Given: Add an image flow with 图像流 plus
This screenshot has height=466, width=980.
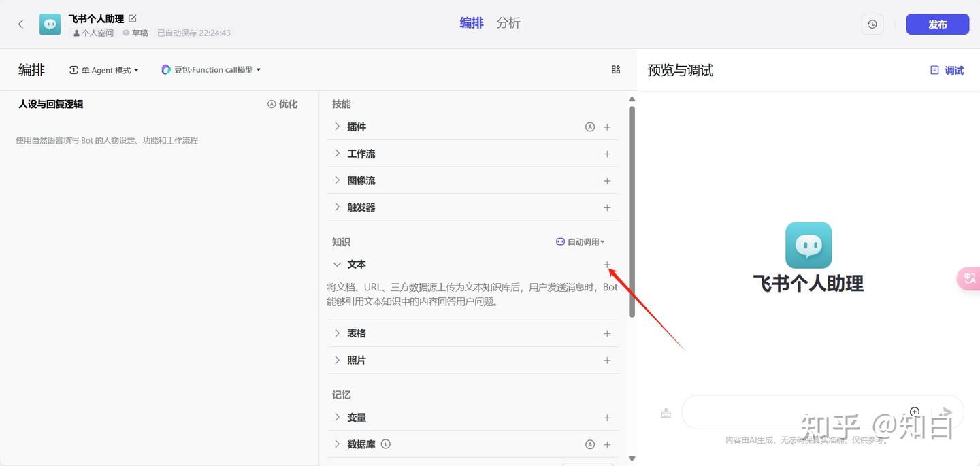Looking at the screenshot, I should coord(607,181).
